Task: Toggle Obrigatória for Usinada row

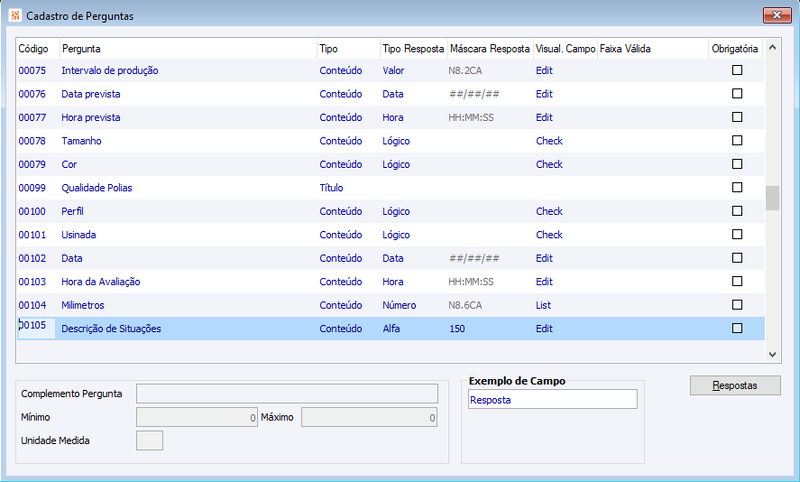Action: (737, 234)
